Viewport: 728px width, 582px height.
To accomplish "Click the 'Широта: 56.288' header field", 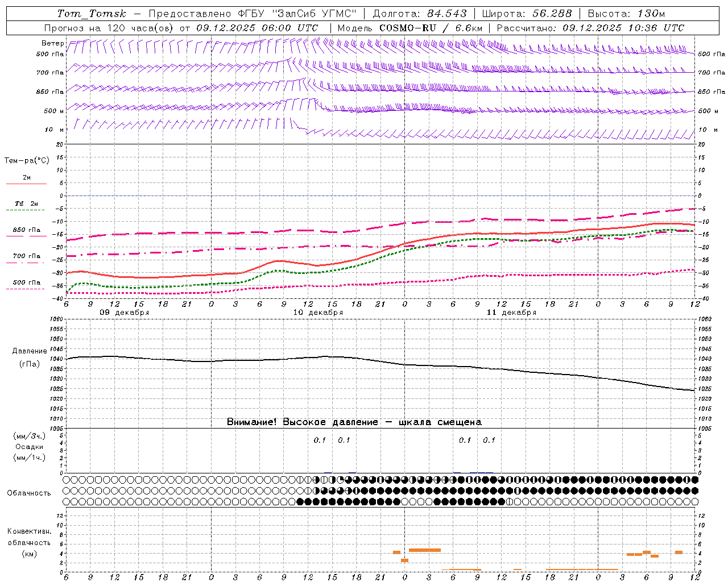I will [x=527, y=14].
